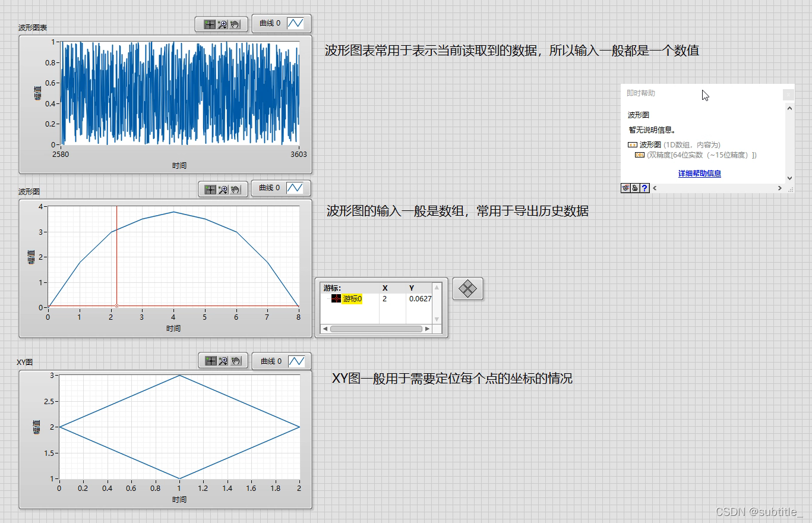The image size is (812, 523).
Task: Click the blue question mark help icon
Action: point(644,188)
